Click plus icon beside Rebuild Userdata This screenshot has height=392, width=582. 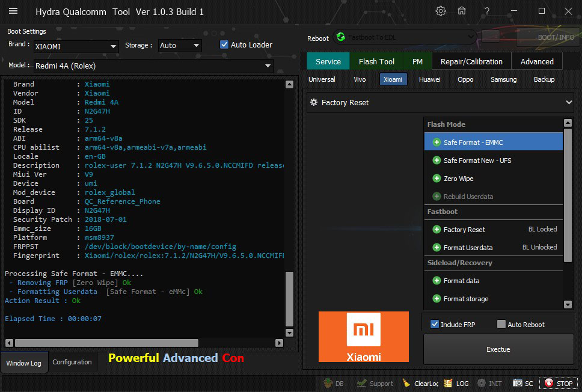pos(437,197)
